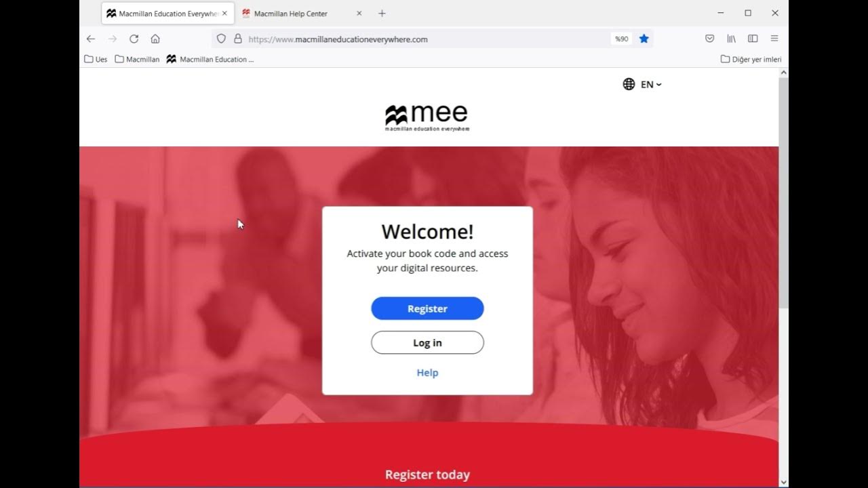Follow the Help link

click(427, 373)
